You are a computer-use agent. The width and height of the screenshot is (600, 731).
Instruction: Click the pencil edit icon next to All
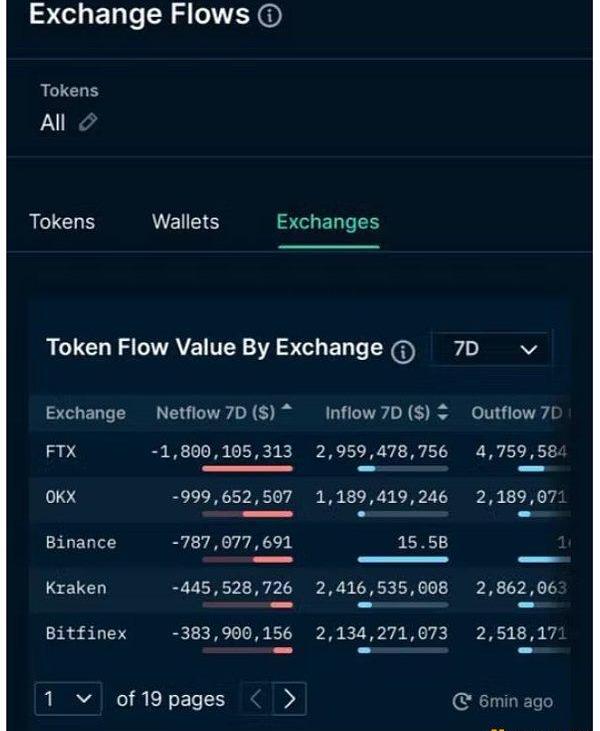coord(88,123)
